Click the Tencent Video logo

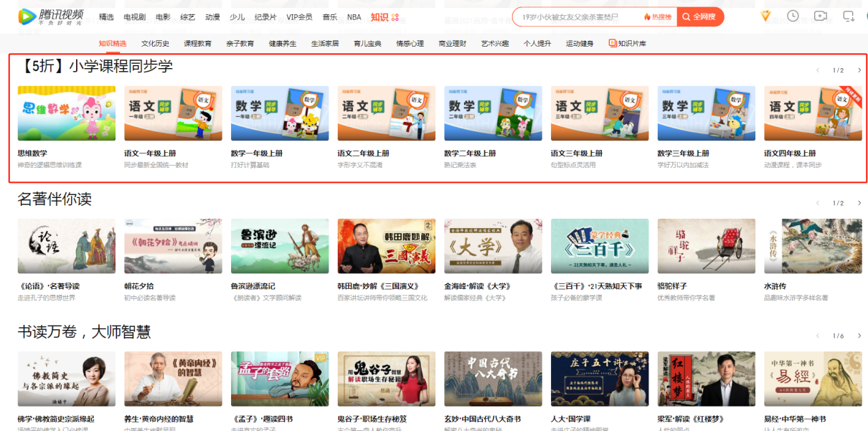click(x=51, y=16)
